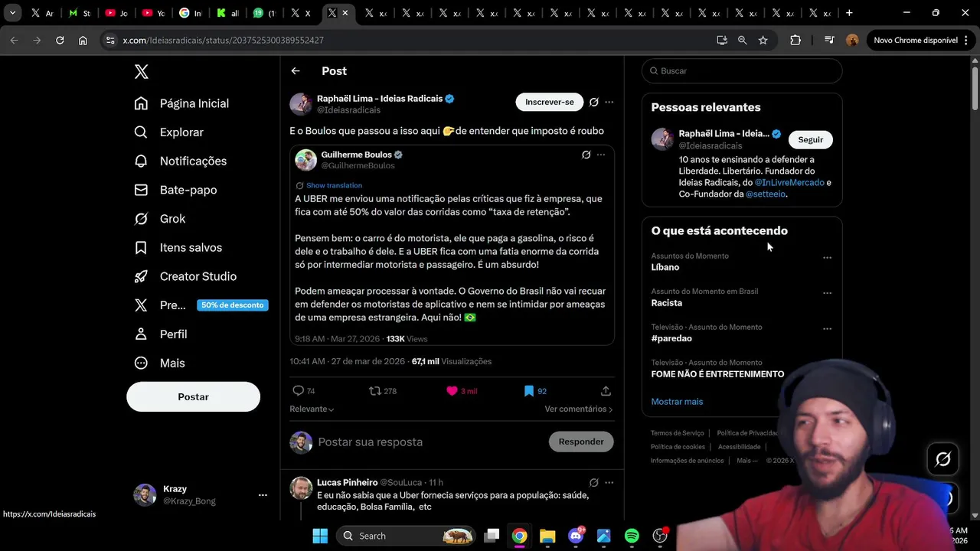Click browser home button
The image size is (980, 551).
pyautogui.click(x=83, y=40)
